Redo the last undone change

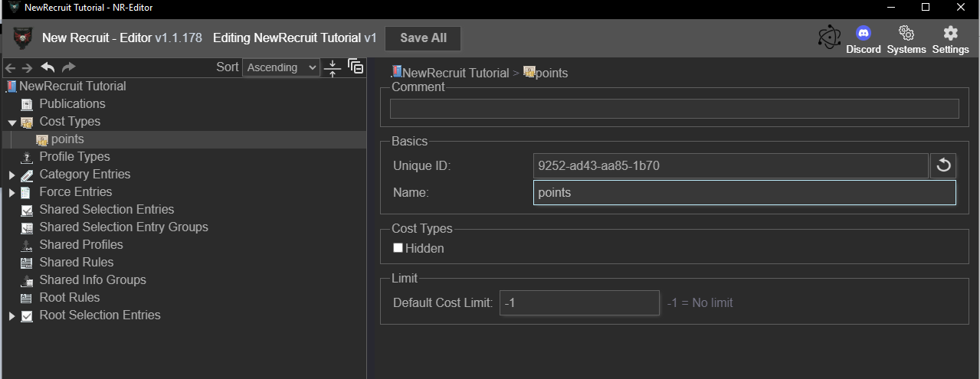(x=68, y=67)
